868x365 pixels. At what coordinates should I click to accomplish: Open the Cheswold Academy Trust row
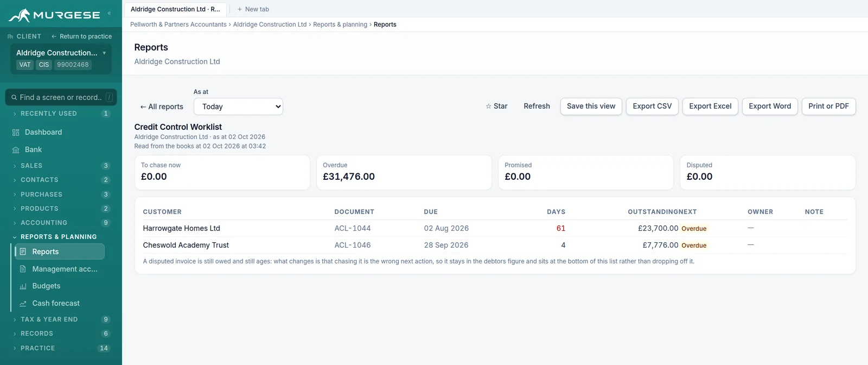pos(495,246)
